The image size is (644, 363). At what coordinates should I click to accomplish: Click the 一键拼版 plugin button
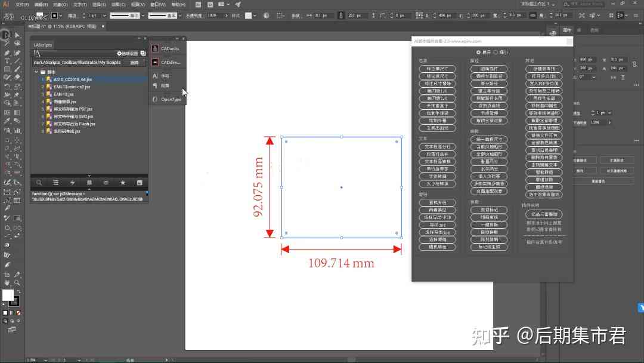point(489,225)
